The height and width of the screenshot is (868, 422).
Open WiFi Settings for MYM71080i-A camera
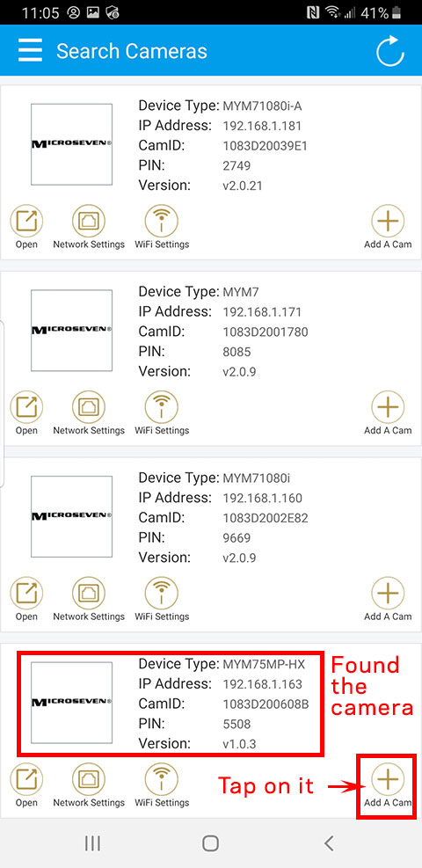[x=162, y=227]
